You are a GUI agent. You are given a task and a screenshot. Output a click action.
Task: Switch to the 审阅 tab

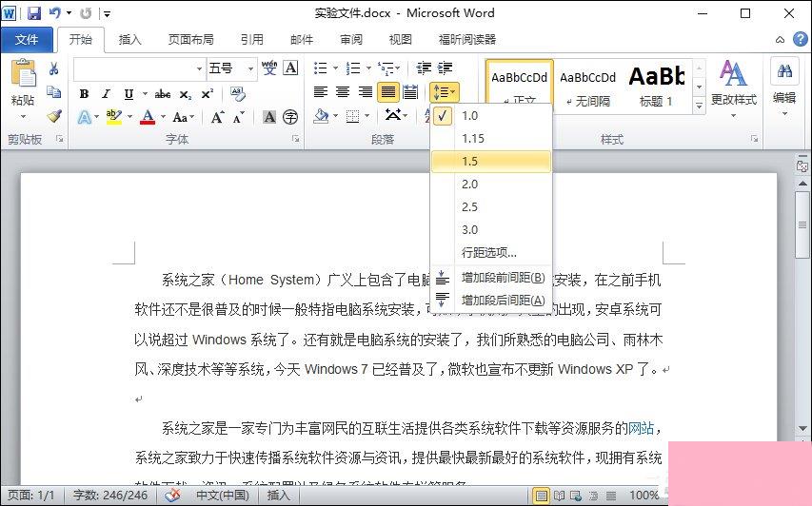click(x=351, y=39)
